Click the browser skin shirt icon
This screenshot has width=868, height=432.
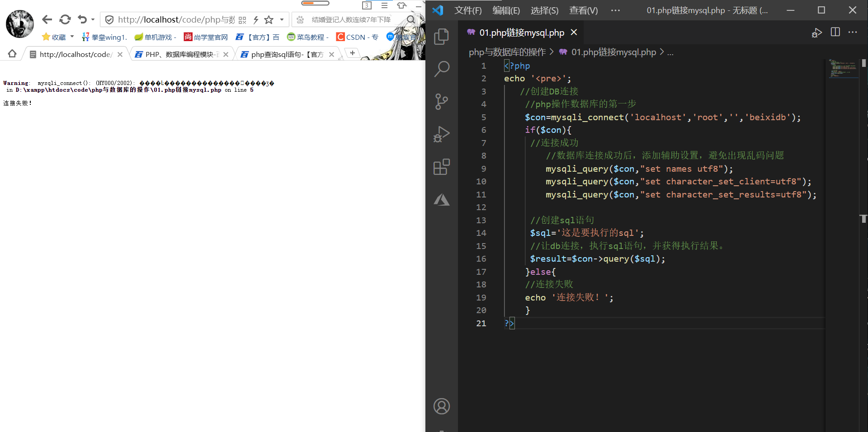[401, 5]
